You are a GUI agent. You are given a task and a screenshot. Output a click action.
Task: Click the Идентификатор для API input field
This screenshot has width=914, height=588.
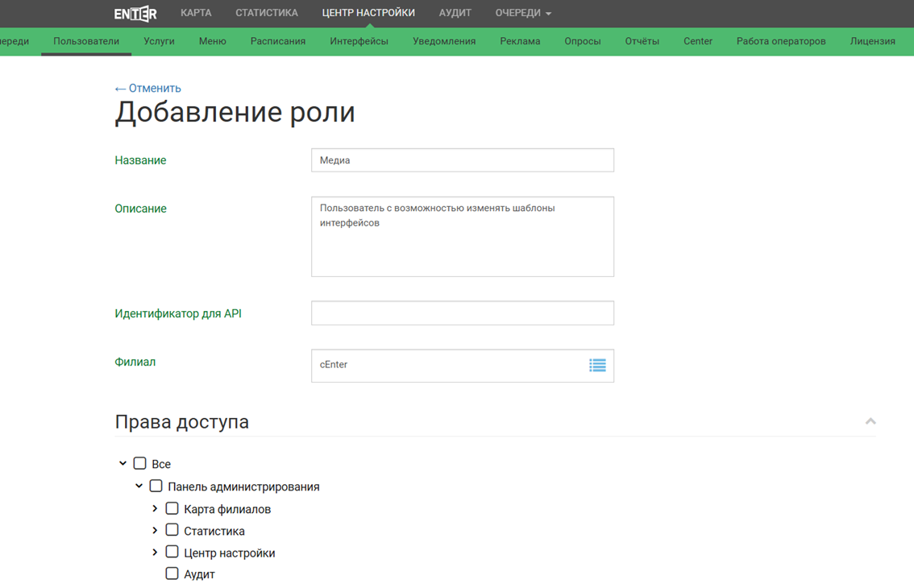(x=462, y=313)
